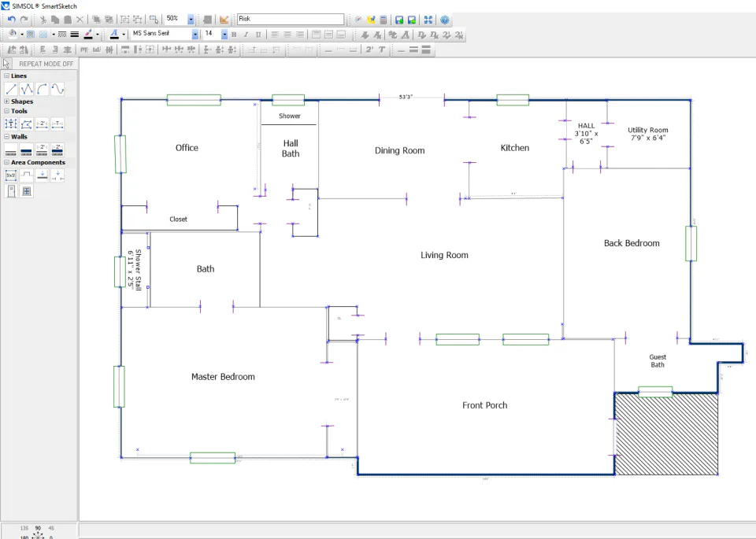
Task: Open the blue help icon
Action: pyautogui.click(x=444, y=20)
